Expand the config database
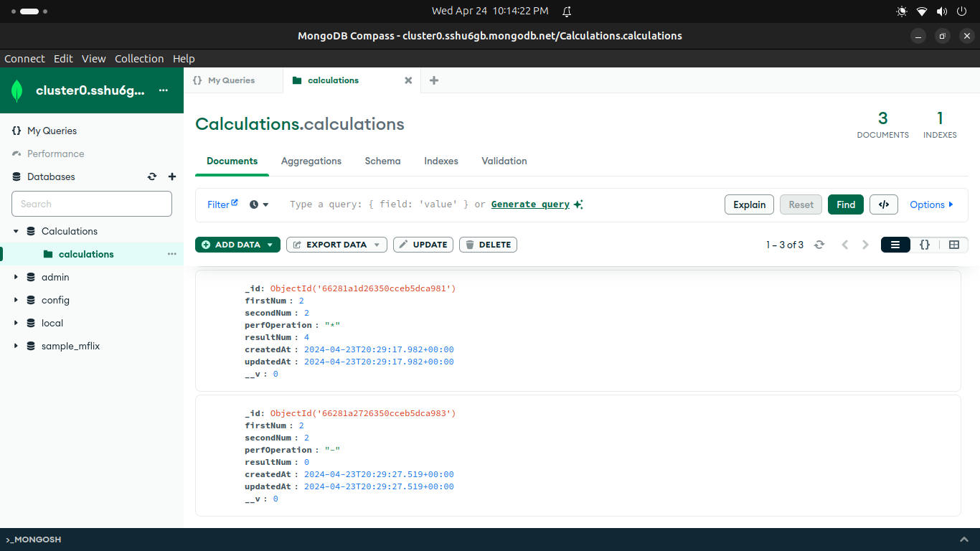Viewport: 980px width, 551px height. coord(16,300)
